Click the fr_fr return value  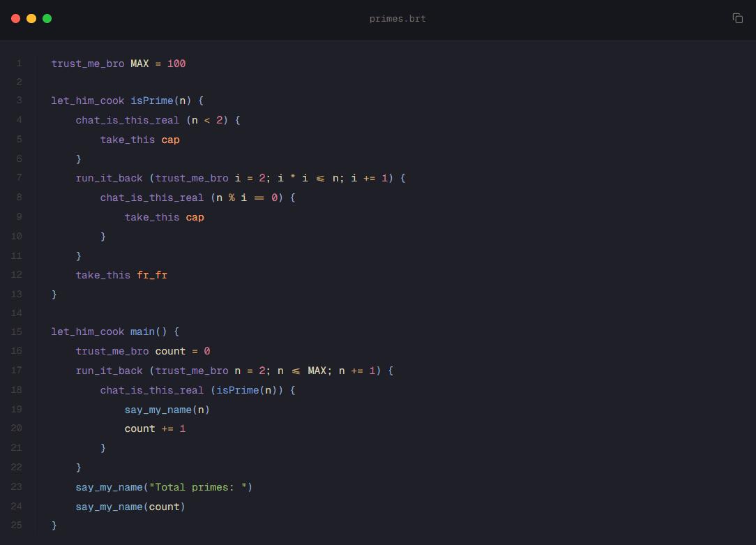(x=152, y=275)
